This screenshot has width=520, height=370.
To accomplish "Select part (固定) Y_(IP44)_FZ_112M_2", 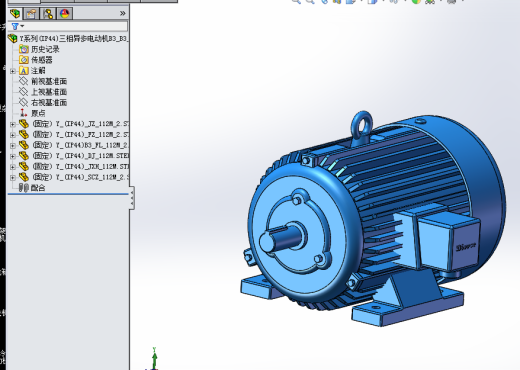I will pos(74,135).
